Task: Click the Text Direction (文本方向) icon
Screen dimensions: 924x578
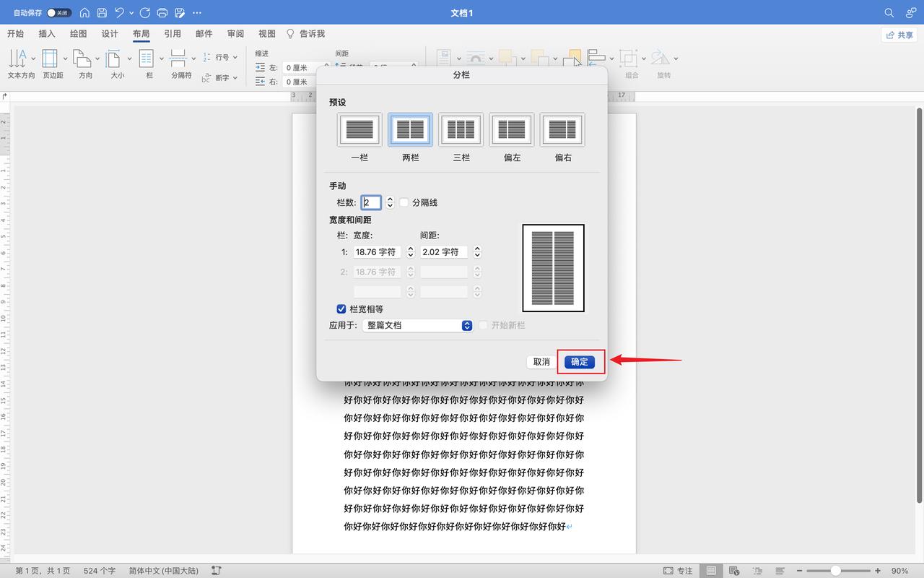Action: point(18,58)
